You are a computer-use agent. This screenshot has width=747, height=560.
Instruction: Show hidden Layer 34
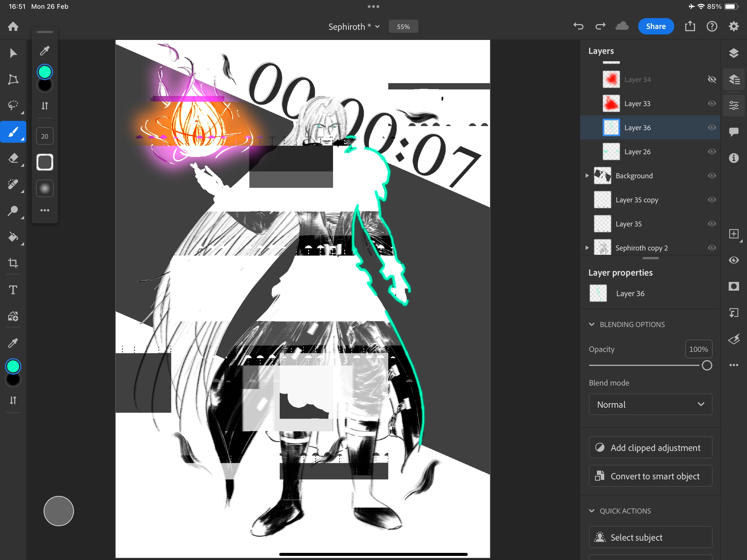[x=711, y=79]
